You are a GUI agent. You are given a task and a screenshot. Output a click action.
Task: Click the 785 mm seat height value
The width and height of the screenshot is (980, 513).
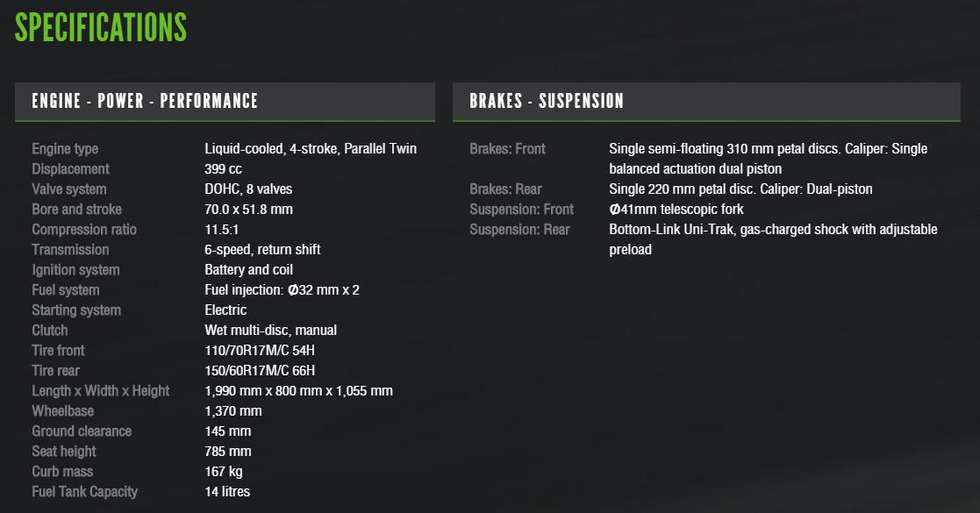(227, 452)
